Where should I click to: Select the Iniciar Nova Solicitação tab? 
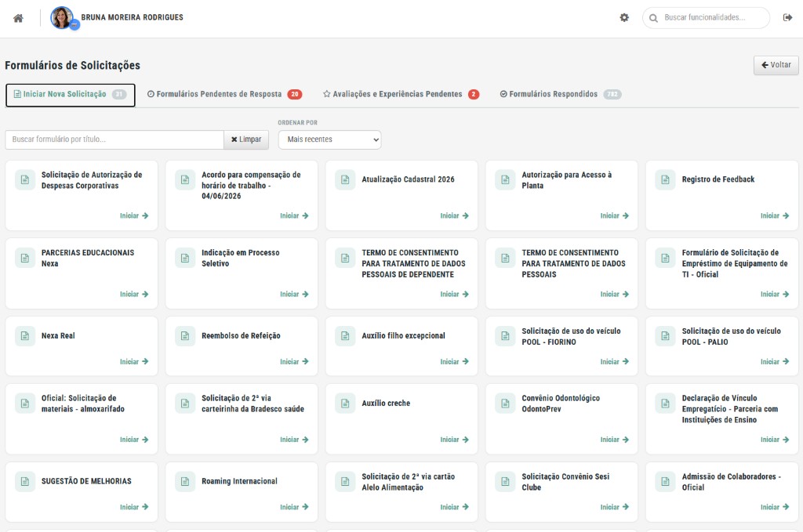pos(70,95)
